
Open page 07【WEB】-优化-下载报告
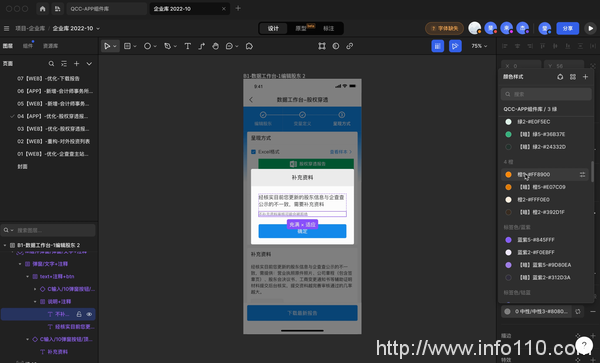48,78
